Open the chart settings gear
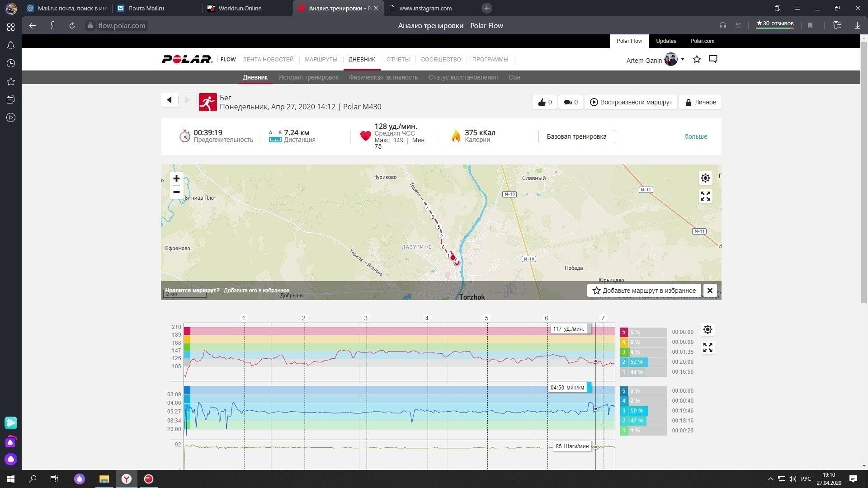 point(708,329)
